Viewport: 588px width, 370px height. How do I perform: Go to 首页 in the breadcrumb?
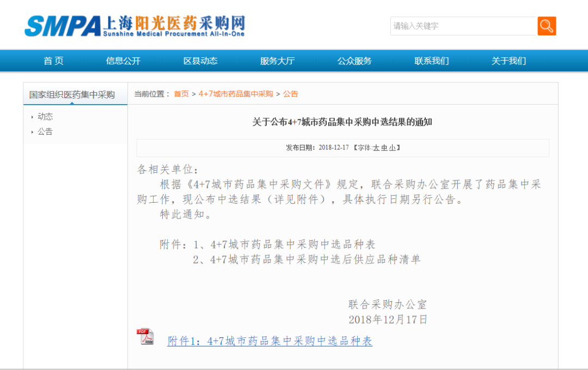coord(181,94)
